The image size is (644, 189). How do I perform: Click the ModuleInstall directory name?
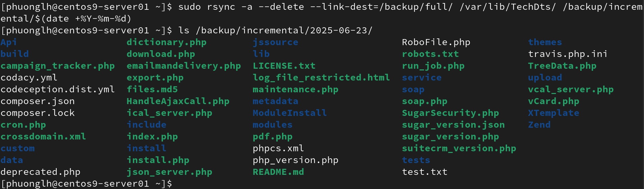click(289, 113)
